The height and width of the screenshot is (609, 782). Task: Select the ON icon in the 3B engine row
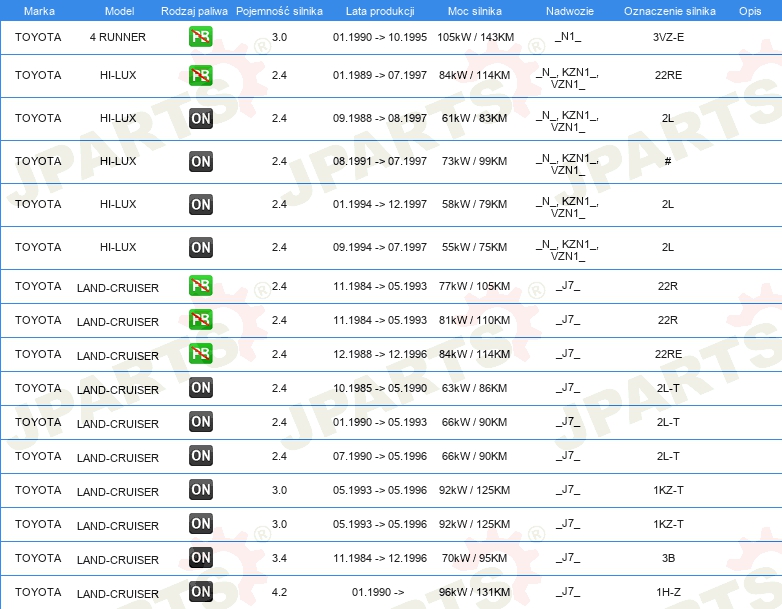pyautogui.click(x=200, y=558)
